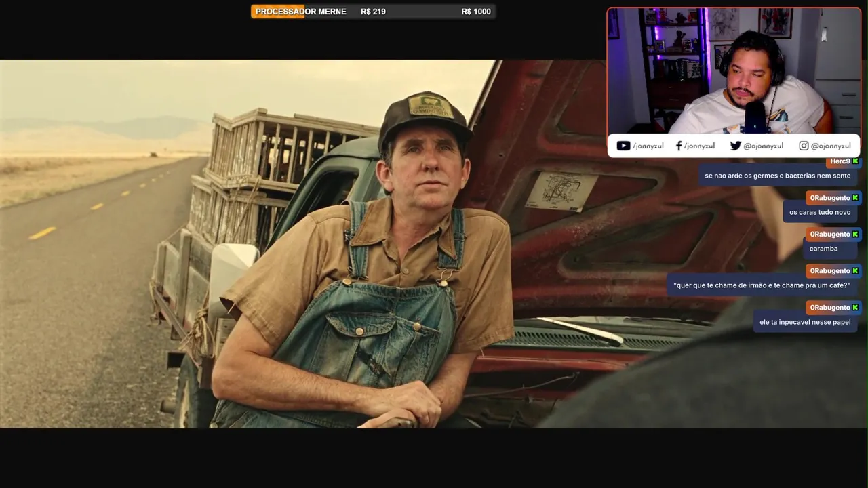Click the R$ 219 donation amount
This screenshot has height=488, width=868.
[x=373, y=12]
